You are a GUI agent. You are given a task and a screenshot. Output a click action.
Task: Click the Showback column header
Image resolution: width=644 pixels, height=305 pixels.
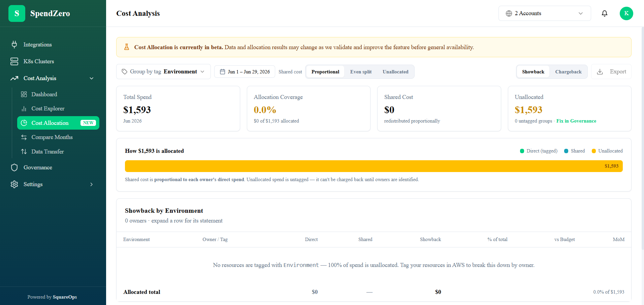coord(430,239)
